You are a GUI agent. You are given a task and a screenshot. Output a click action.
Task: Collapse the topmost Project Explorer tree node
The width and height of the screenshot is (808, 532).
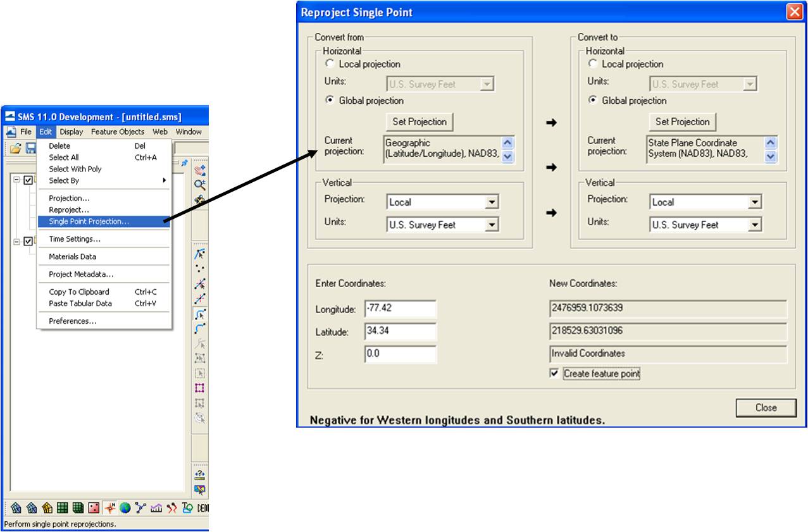point(16,180)
